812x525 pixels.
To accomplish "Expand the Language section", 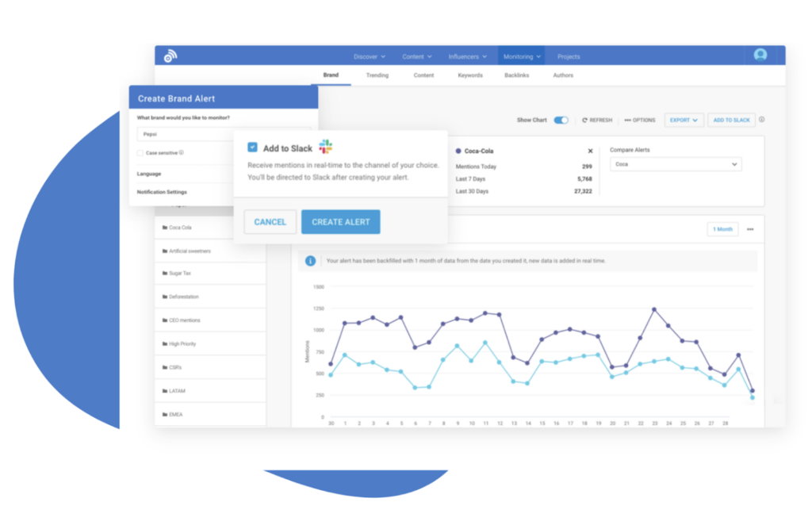I will tap(149, 174).
